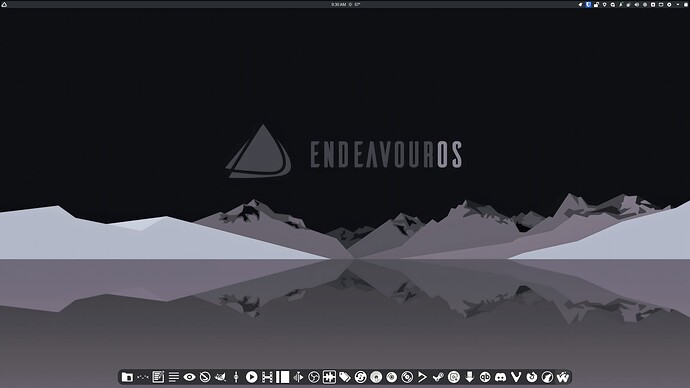The height and width of the screenshot is (388, 690).
Task: Launch Steam from the dock
Action: pos(438,377)
